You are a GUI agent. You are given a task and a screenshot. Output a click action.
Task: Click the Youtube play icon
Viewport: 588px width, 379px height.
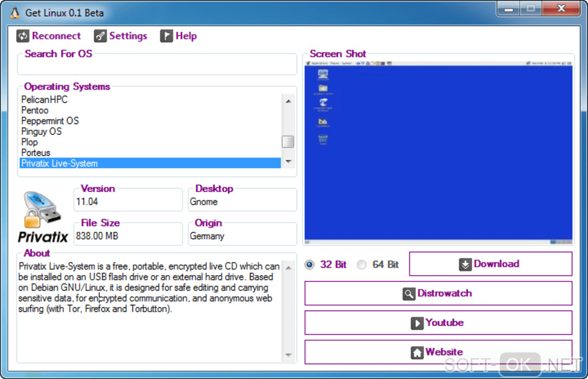[x=417, y=323]
